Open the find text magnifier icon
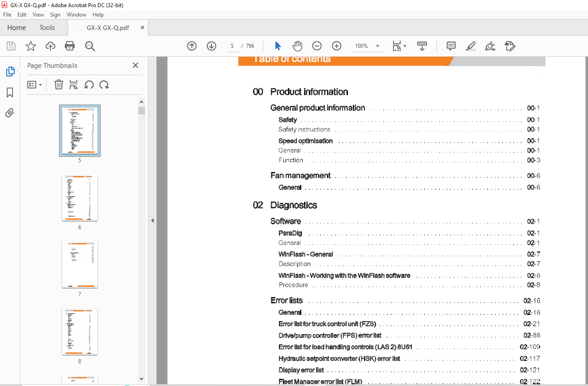Image resolution: width=588 pixels, height=386 pixels. coord(90,46)
